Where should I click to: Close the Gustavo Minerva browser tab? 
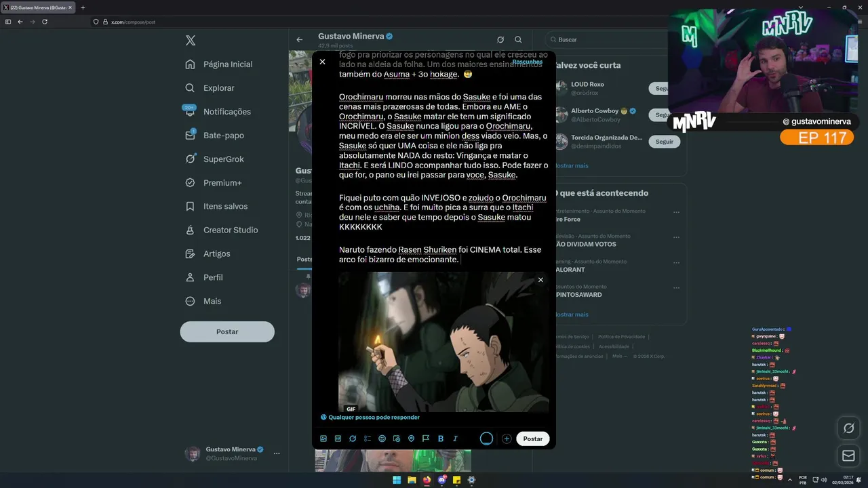[x=70, y=7]
